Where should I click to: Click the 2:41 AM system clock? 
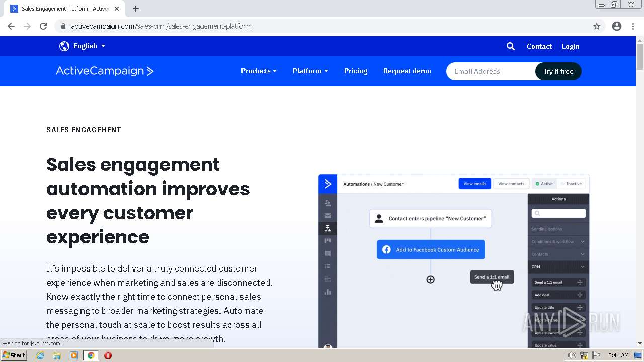point(618,355)
